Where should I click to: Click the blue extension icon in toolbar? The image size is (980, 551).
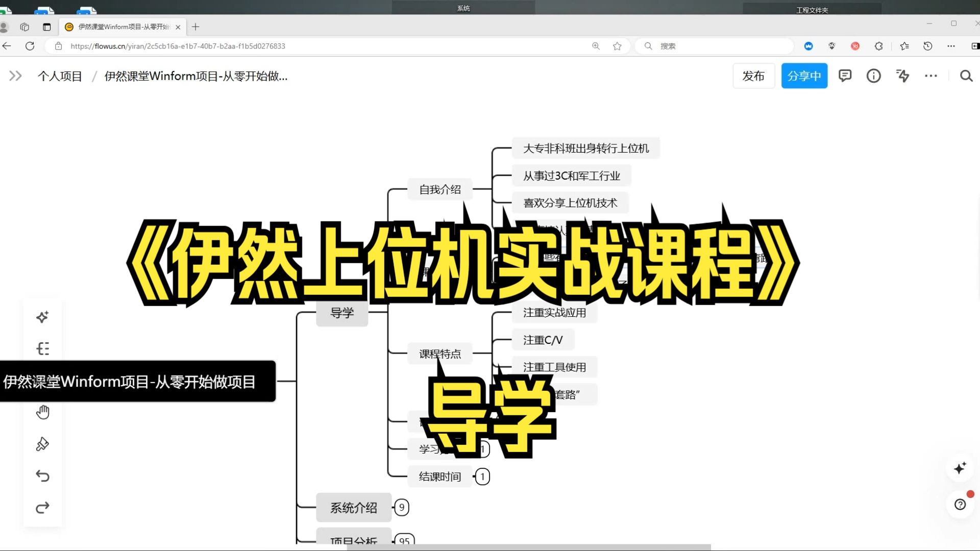pos(808,46)
